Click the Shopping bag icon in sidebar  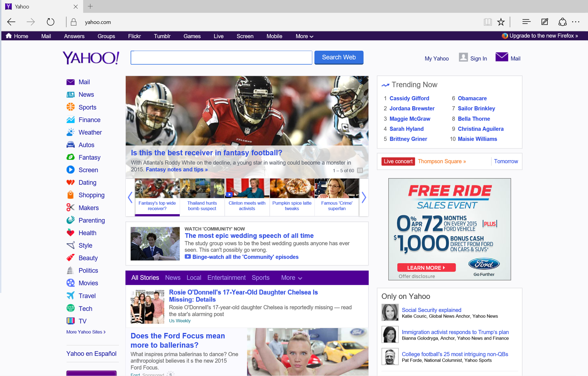(x=70, y=195)
